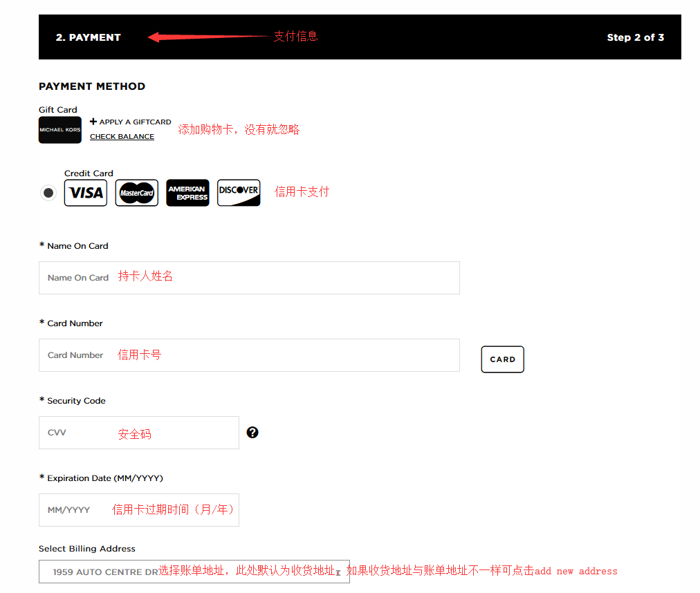Click the Credit Card label text
This screenshot has height=593, width=700.
coord(89,173)
